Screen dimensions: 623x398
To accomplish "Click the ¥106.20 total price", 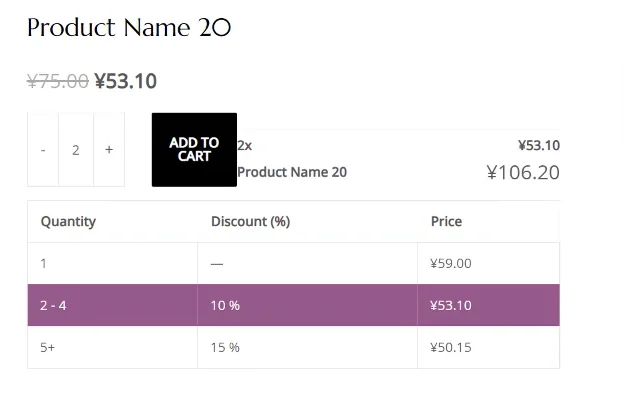I will click(x=523, y=173).
